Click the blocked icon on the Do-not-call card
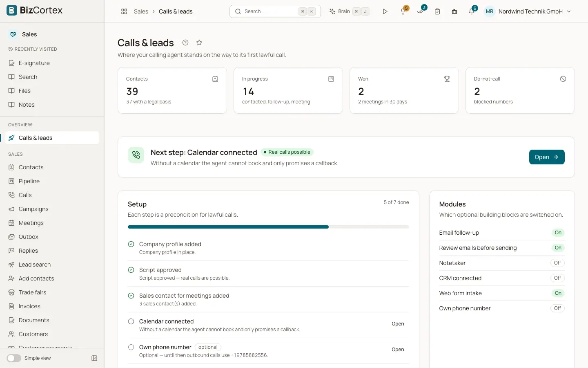Screen dimensions: 588x368 (x=563, y=79)
